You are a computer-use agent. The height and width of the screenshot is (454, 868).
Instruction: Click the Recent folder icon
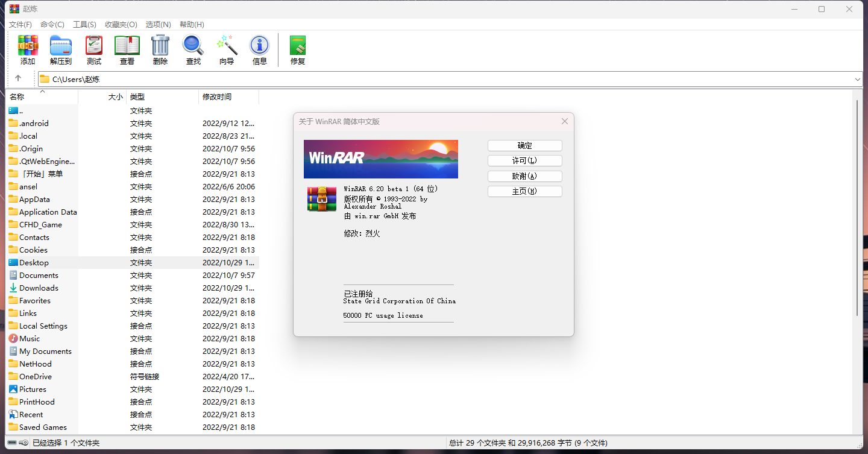pos(13,415)
